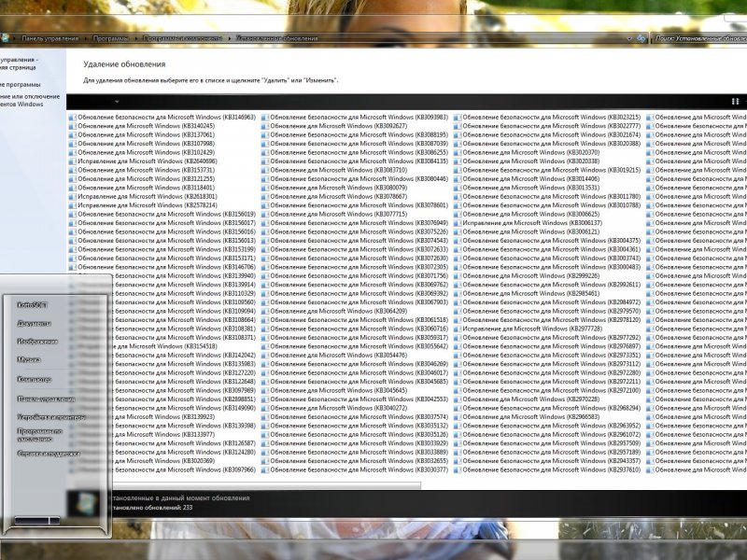
Task: Expand the arrow after the Программы breadcrumb
Action: [x=135, y=38]
